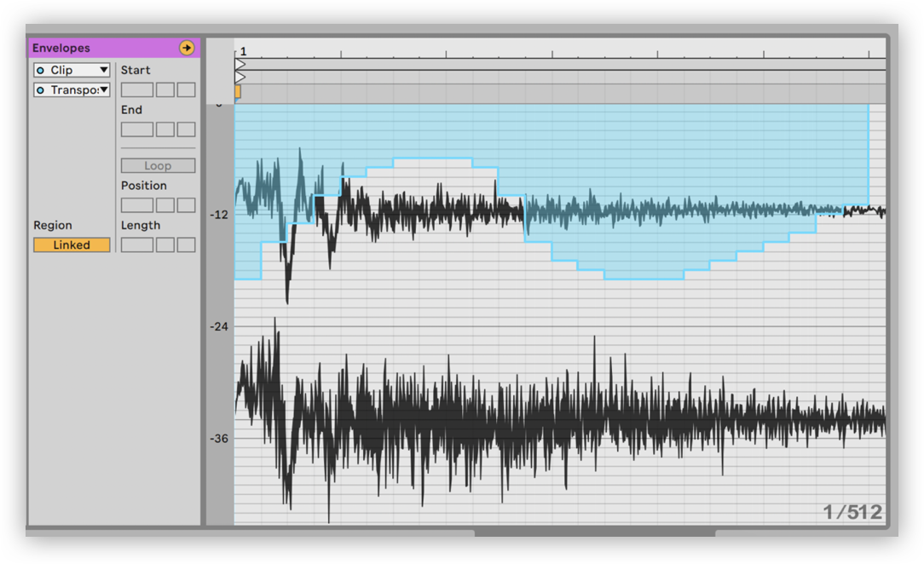Click the Position bars field
The width and height of the screenshot is (924, 564).
click(136, 204)
